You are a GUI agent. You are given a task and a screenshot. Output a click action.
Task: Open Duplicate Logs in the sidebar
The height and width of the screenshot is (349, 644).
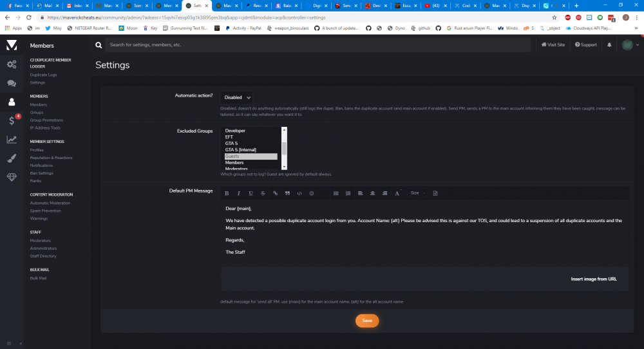click(43, 75)
